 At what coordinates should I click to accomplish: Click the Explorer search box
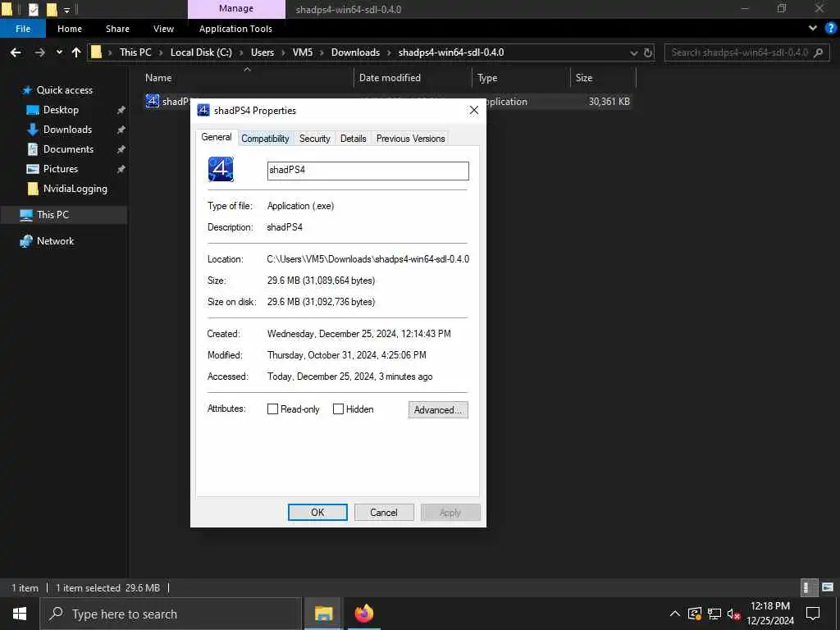[746, 52]
